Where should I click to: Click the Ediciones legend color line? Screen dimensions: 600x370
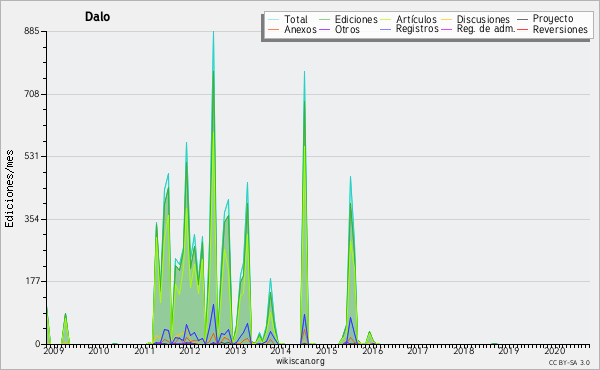click(x=324, y=19)
